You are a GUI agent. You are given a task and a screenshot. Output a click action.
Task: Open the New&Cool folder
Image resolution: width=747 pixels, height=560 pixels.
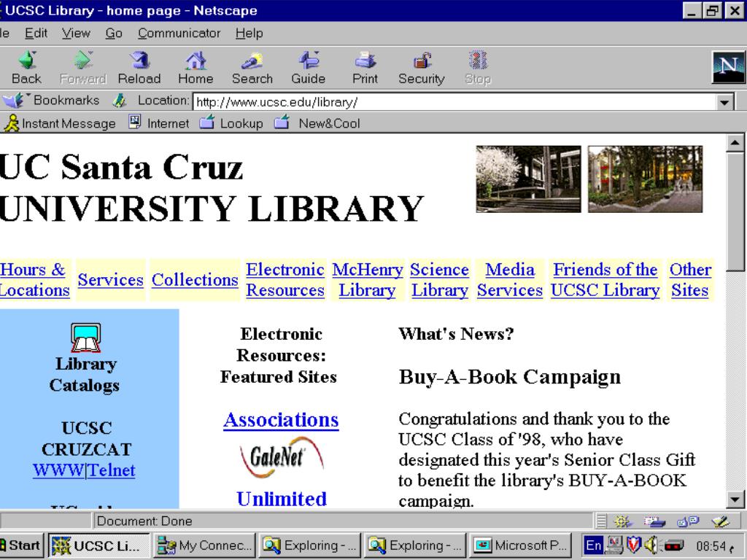coord(317,123)
